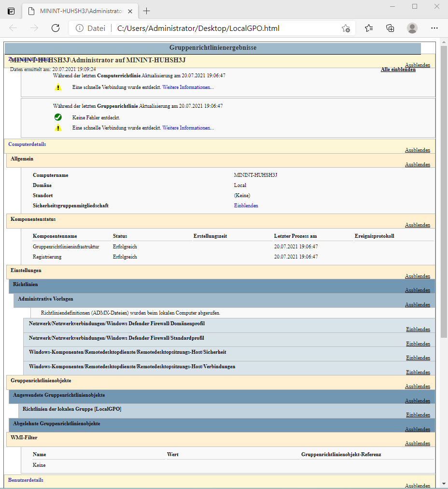The width and height of the screenshot is (448, 489).
Task: Go back to the previous page
Action: 13,28
